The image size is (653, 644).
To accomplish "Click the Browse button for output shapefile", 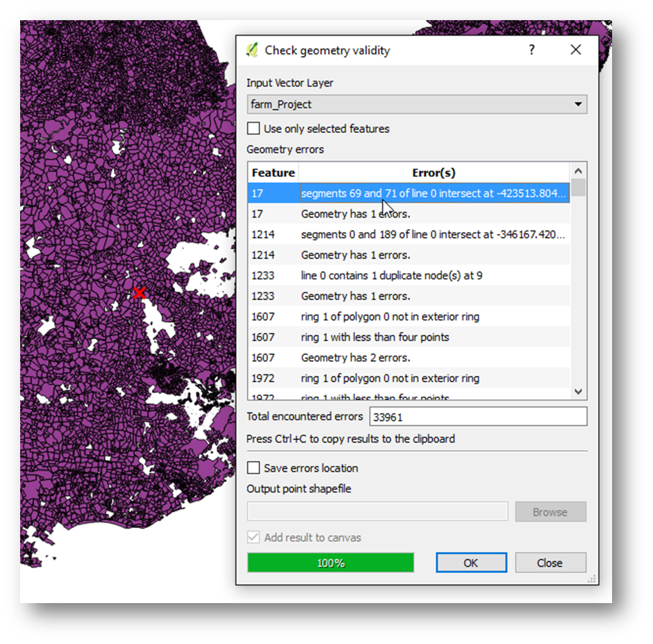I will (550, 512).
